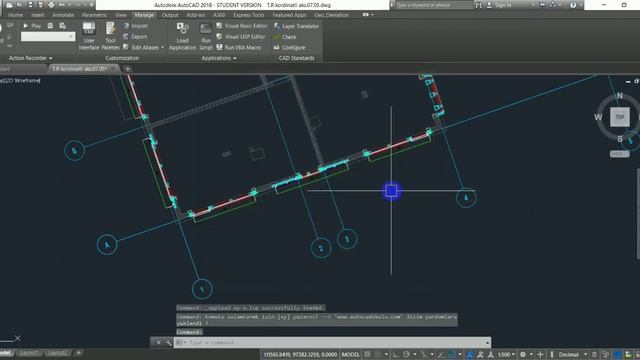Toggle ortho mode in status bar
Image resolution: width=640 pixels, height=360 pixels.
pyautogui.click(x=396, y=354)
